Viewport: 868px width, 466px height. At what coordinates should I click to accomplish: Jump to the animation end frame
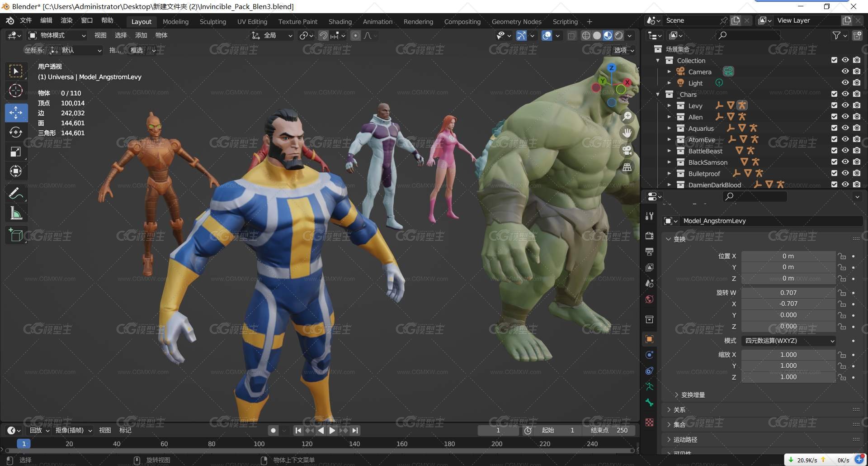coord(355,431)
